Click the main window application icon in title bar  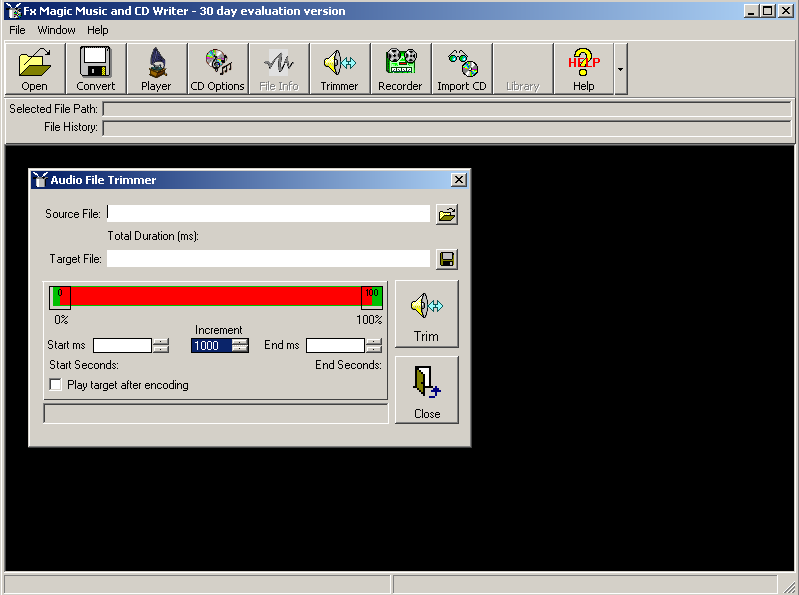pyautogui.click(x=13, y=11)
